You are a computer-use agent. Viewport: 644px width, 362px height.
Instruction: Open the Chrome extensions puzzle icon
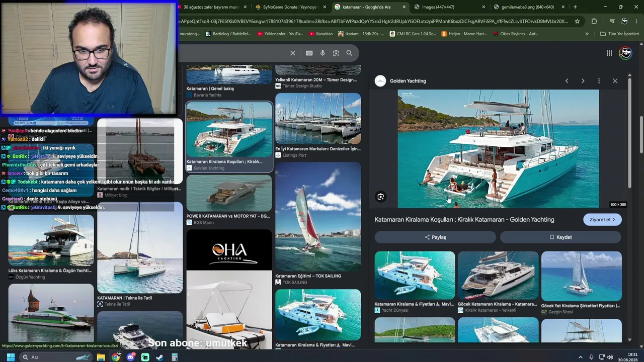click(594, 21)
